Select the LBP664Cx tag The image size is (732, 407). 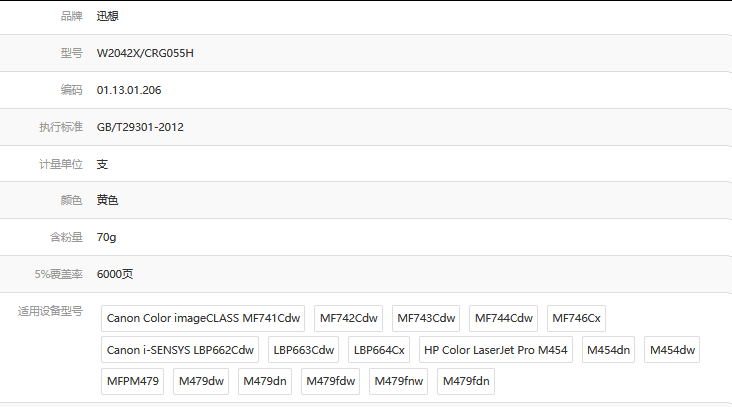[379, 350]
